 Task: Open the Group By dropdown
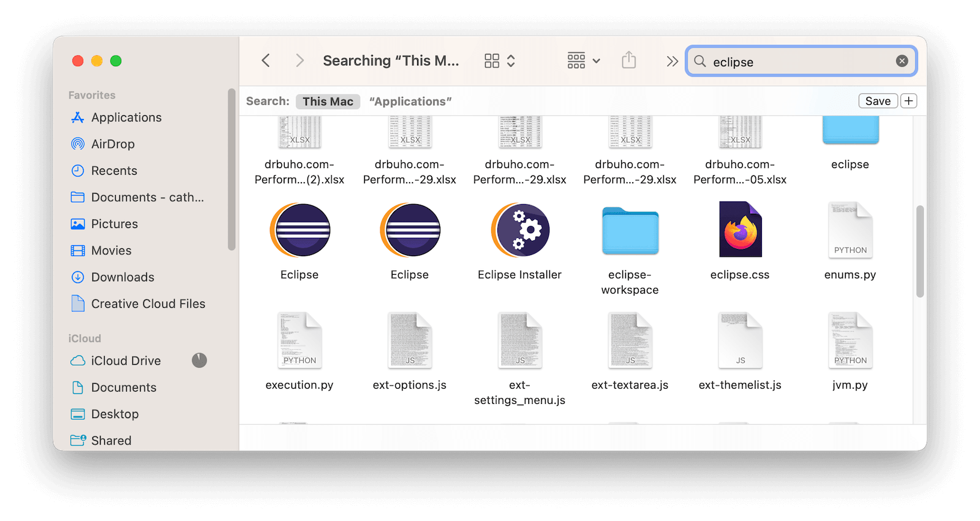point(584,61)
